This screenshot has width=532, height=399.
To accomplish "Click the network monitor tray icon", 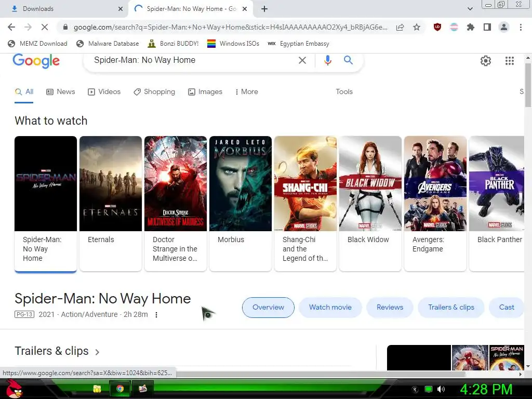I will [429, 389].
